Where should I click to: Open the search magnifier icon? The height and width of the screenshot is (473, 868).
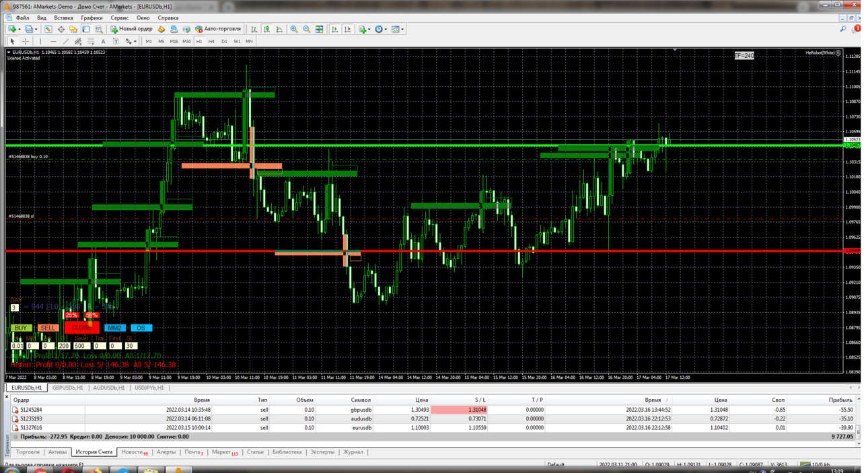843,29
